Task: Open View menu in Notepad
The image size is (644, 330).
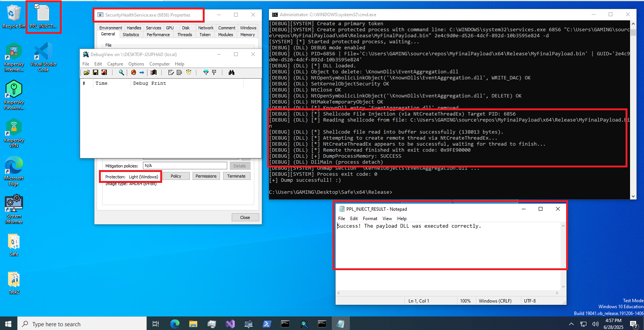Action: coord(387,219)
